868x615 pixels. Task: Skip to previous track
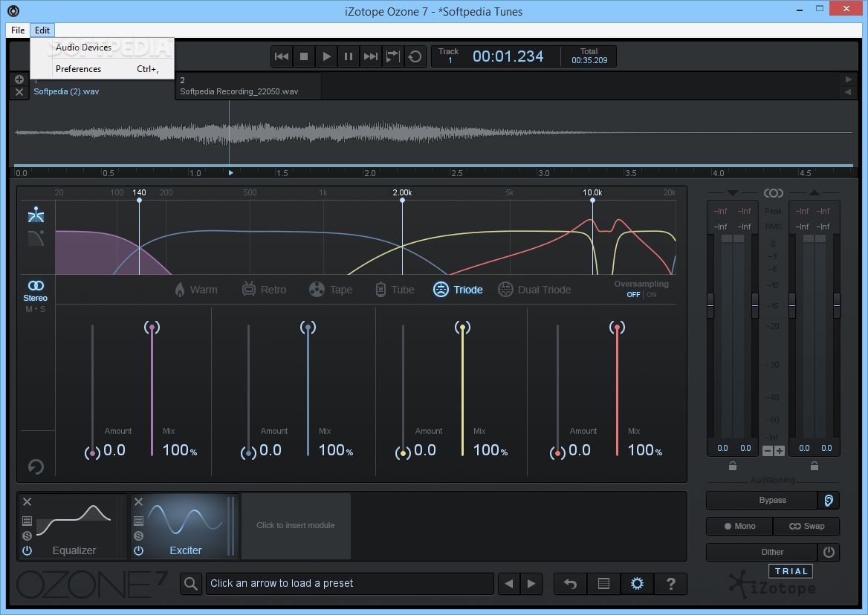point(282,56)
